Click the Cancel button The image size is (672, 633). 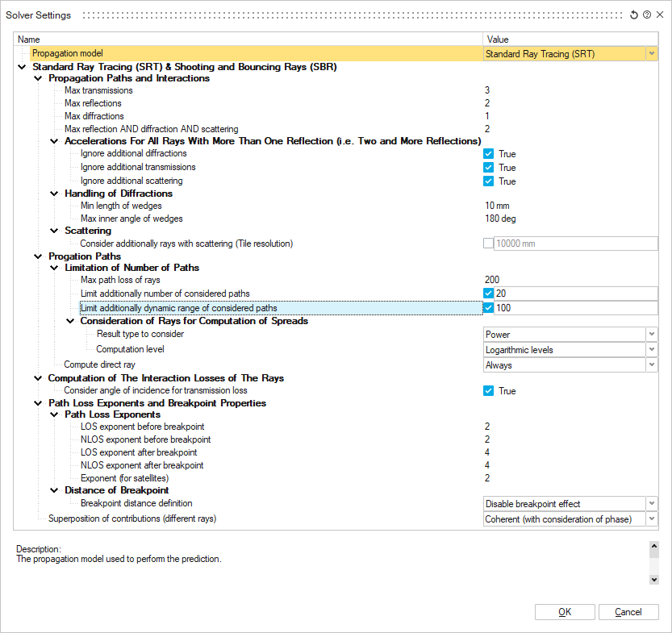point(628,612)
